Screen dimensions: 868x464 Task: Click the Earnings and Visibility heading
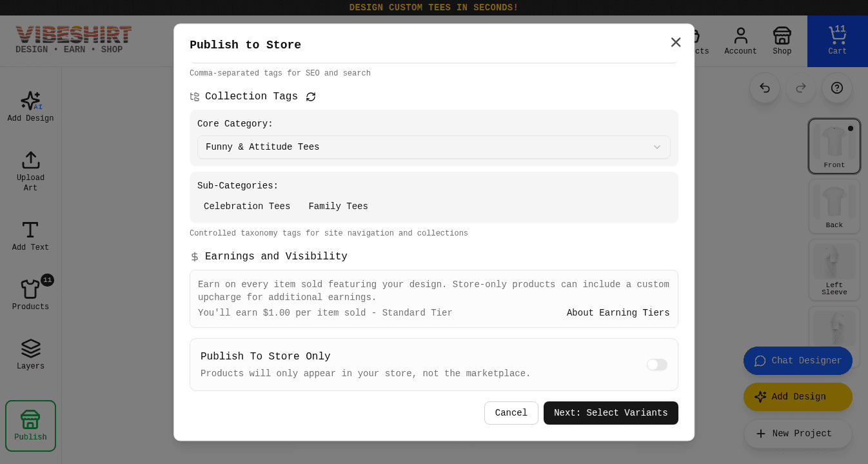(276, 257)
